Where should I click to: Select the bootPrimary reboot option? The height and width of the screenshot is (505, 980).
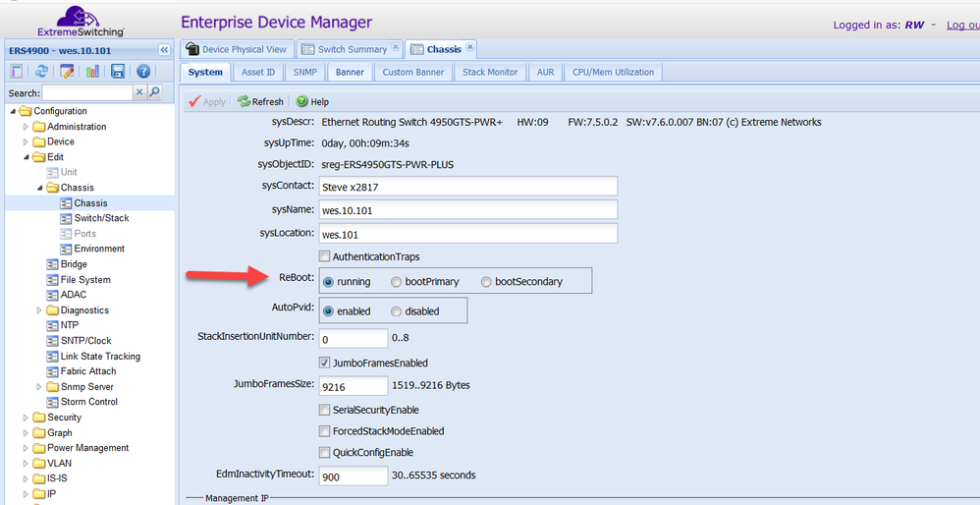pos(397,282)
